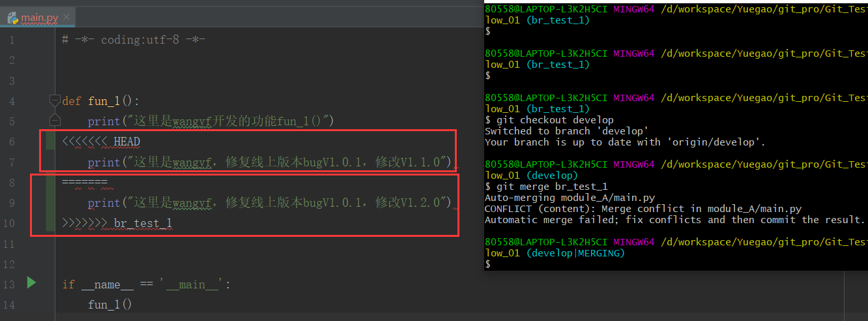Click "Switched to branch 'develop'" terminal output
The image size is (868, 321).
[566, 131]
